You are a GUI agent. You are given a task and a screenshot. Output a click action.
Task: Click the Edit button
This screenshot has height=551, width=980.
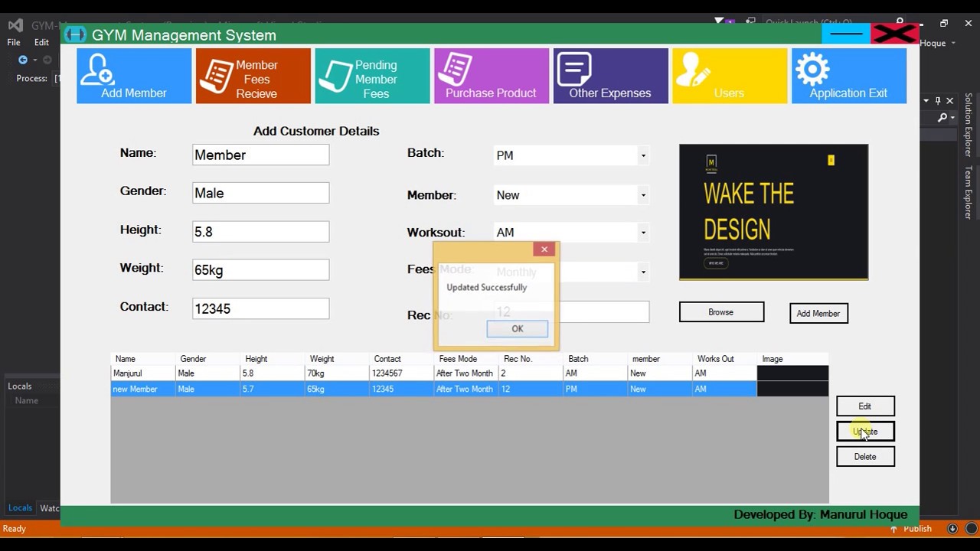click(x=865, y=406)
